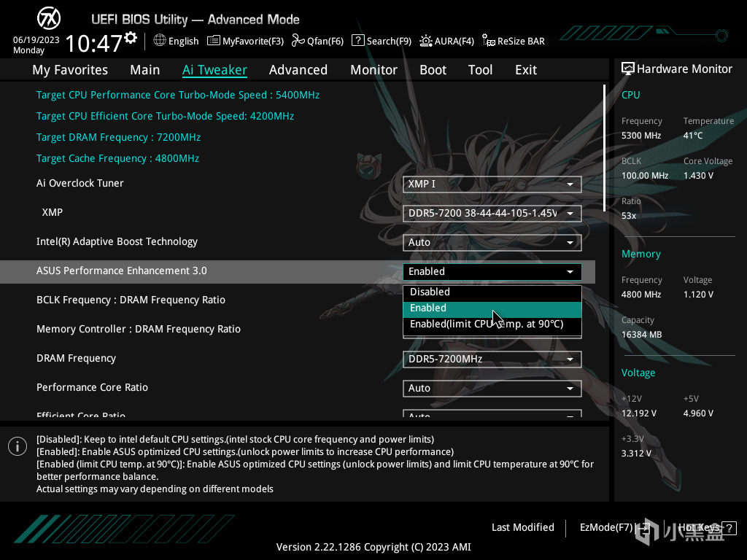Open the DRAM Frequency DDR5-7200MHz dropdown
The image size is (747, 560).
[x=492, y=359]
